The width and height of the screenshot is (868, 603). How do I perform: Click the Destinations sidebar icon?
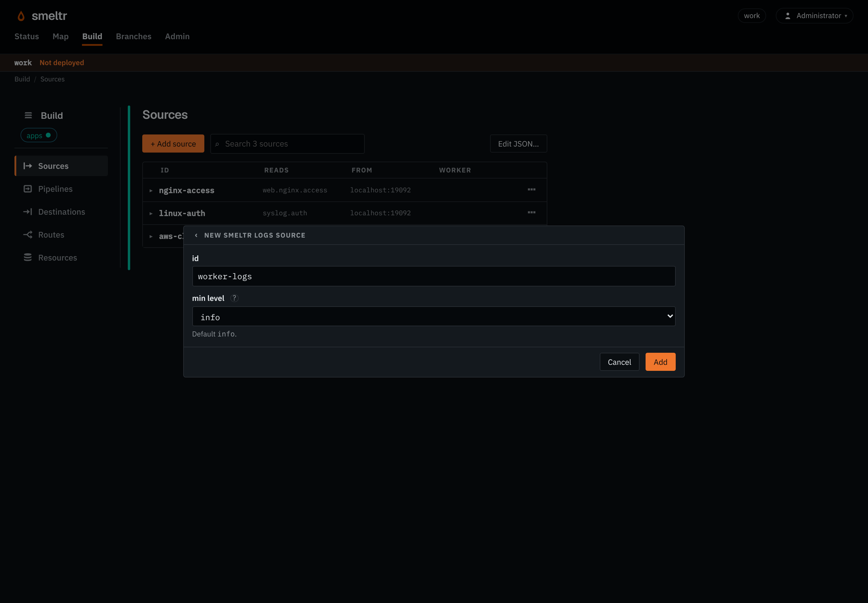27,212
